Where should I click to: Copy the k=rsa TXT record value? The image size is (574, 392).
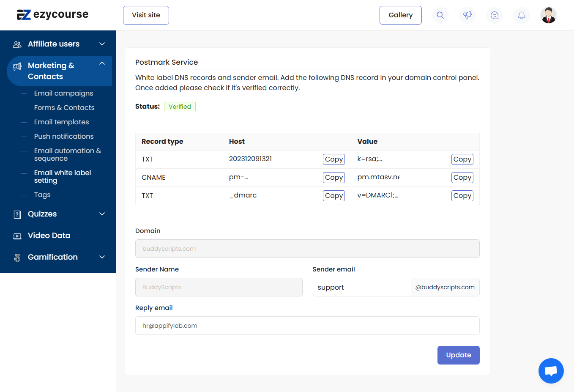tap(462, 159)
